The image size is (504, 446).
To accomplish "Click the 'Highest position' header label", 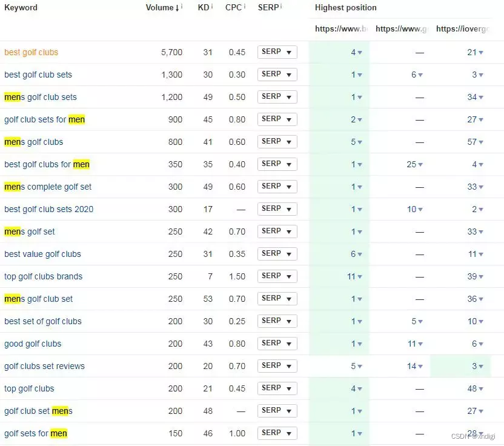I will tap(345, 7).
